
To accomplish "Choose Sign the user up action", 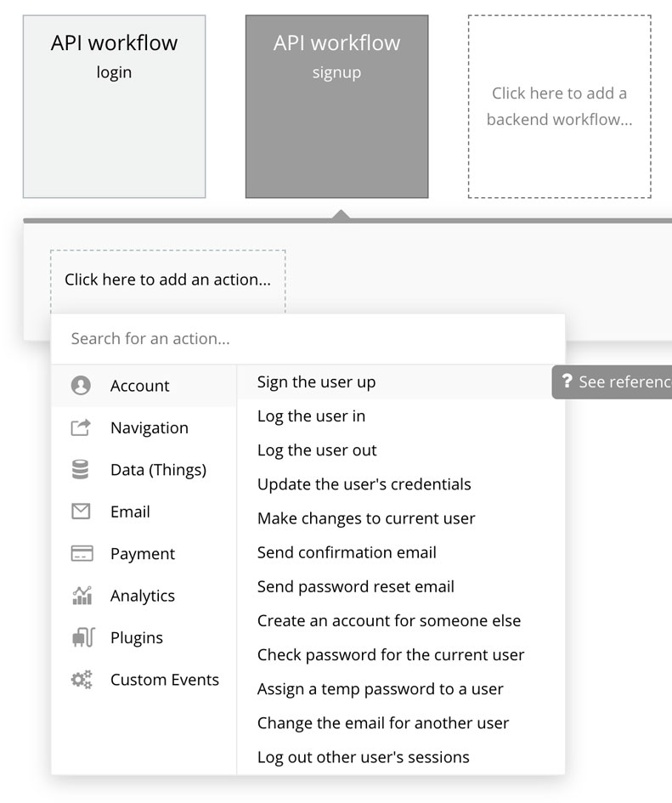I will pos(316,382).
